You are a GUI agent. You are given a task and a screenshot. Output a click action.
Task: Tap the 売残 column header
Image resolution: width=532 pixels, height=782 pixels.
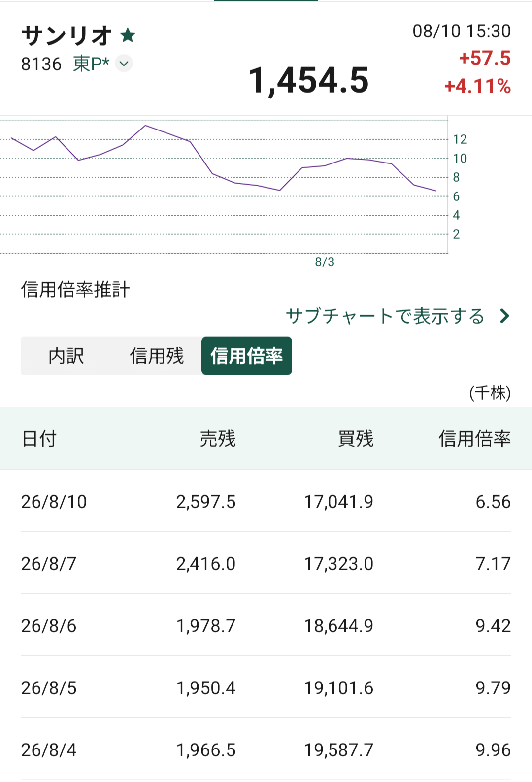click(x=218, y=438)
